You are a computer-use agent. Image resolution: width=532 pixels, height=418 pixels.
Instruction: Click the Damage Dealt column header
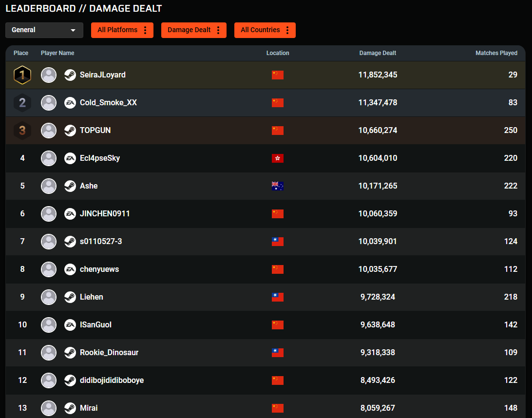(x=378, y=53)
